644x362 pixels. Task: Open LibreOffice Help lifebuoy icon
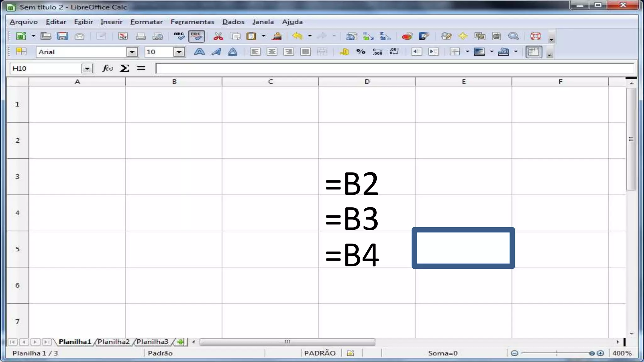536,36
